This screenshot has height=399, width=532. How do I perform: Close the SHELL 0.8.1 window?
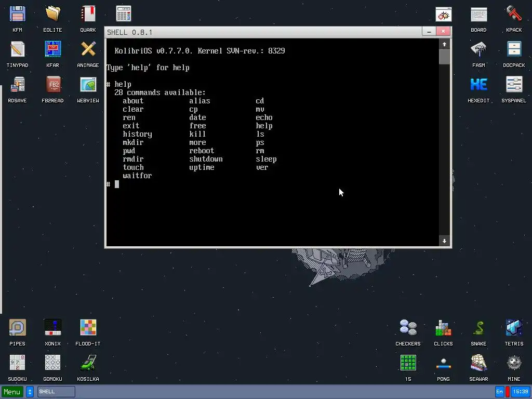coord(443,32)
